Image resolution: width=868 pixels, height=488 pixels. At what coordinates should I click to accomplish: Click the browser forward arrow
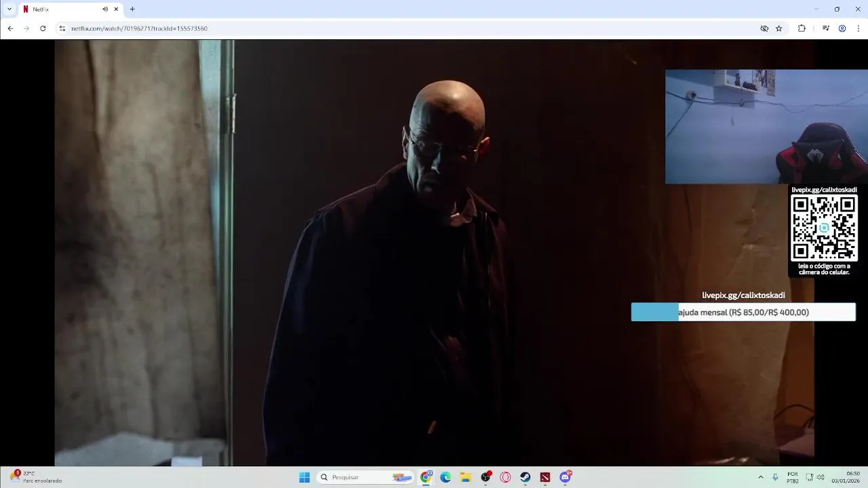[x=26, y=28]
